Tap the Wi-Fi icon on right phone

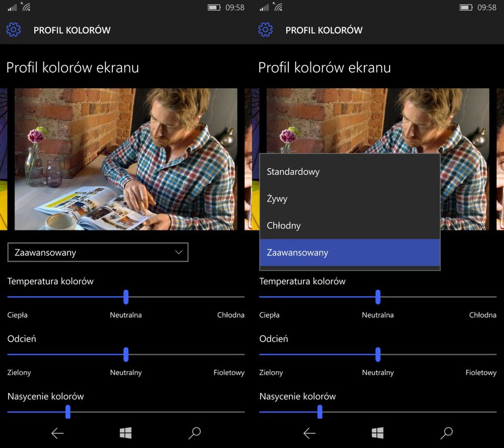click(278, 7)
